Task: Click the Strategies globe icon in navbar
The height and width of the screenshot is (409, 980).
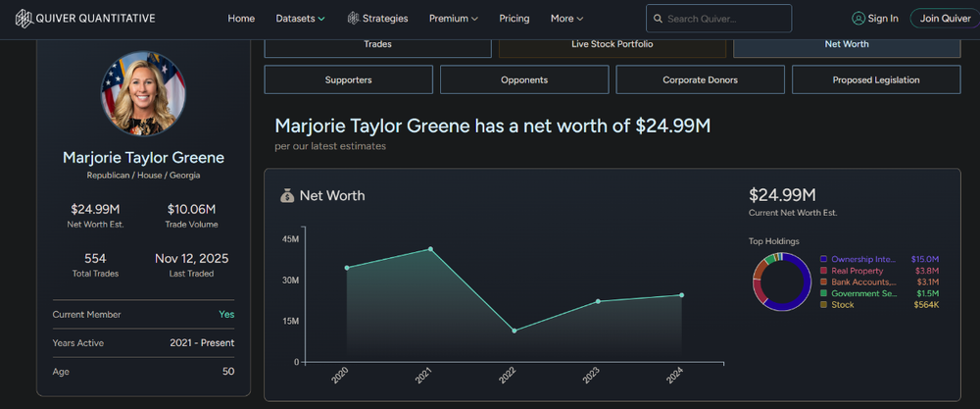Action: (353, 19)
